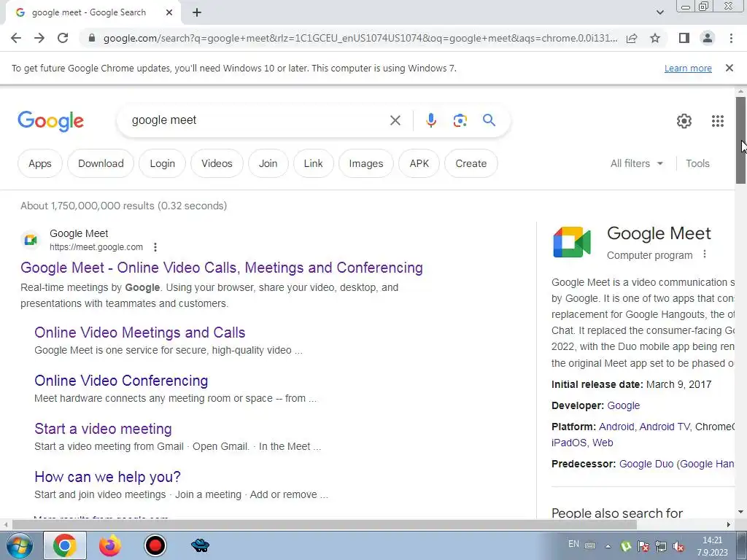Screen dimensions: 747x560
Task: Click the Google Meet favicon in first result
Action: click(x=31, y=239)
